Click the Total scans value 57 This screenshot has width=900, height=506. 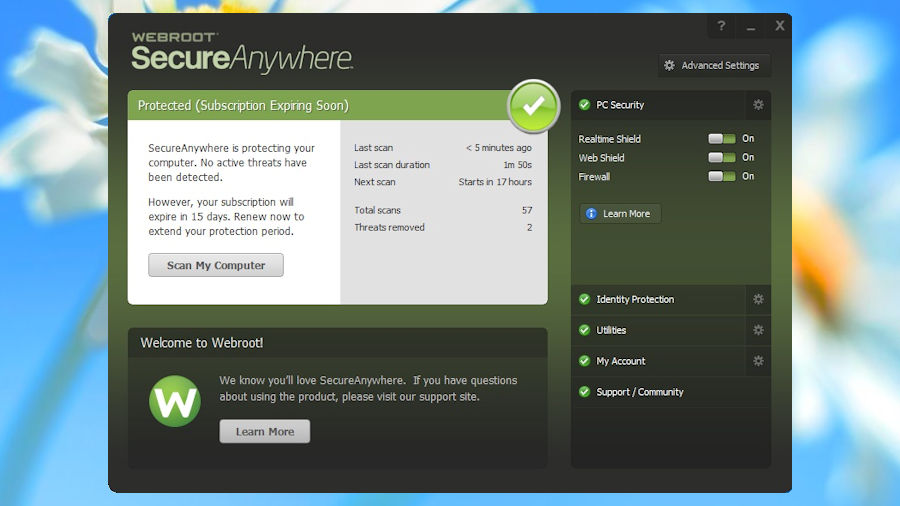coord(527,211)
